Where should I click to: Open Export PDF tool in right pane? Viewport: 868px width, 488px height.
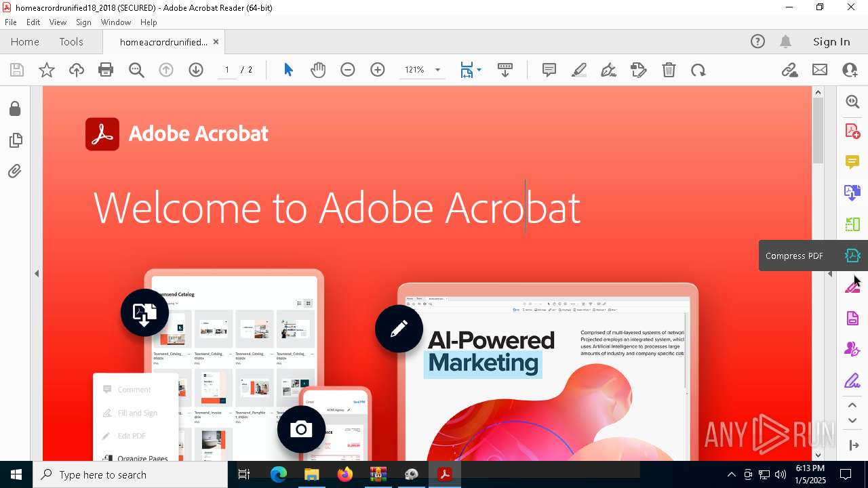(x=852, y=193)
